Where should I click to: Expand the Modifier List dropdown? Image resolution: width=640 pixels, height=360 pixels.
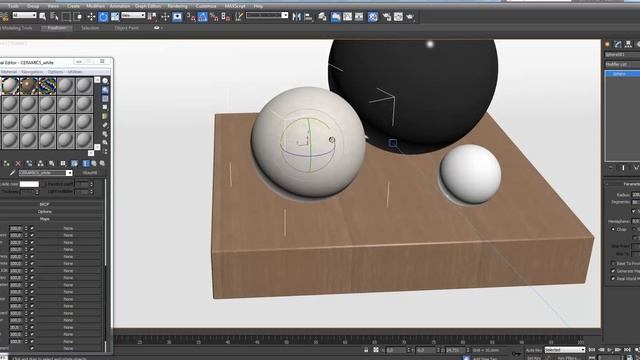pyautogui.click(x=622, y=64)
